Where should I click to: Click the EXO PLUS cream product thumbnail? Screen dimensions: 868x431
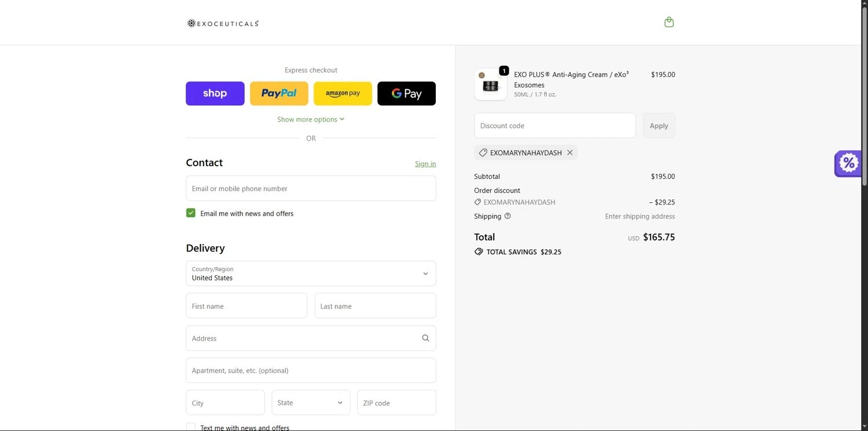(491, 85)
